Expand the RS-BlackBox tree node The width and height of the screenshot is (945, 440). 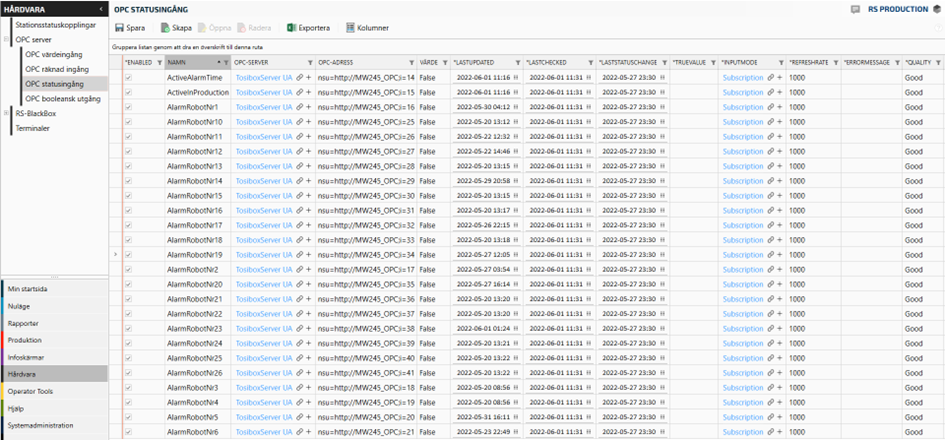click(x=7, y=113)
